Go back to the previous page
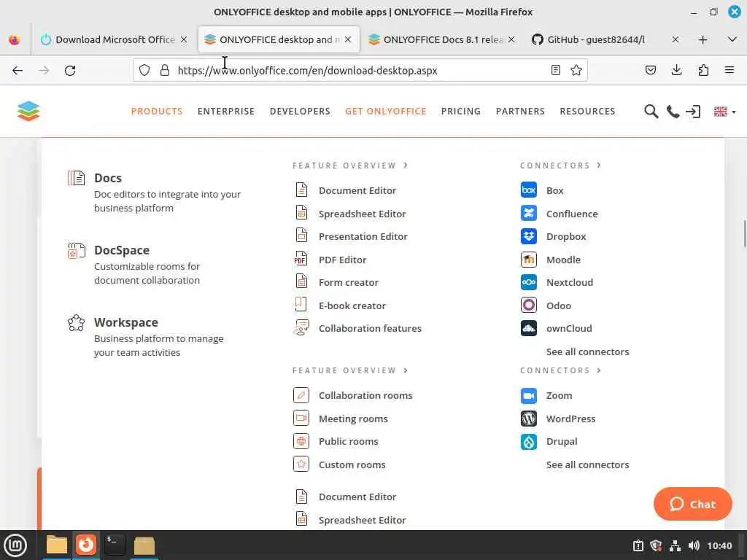Viewport: 747px width, 560px height. [18, 71]
